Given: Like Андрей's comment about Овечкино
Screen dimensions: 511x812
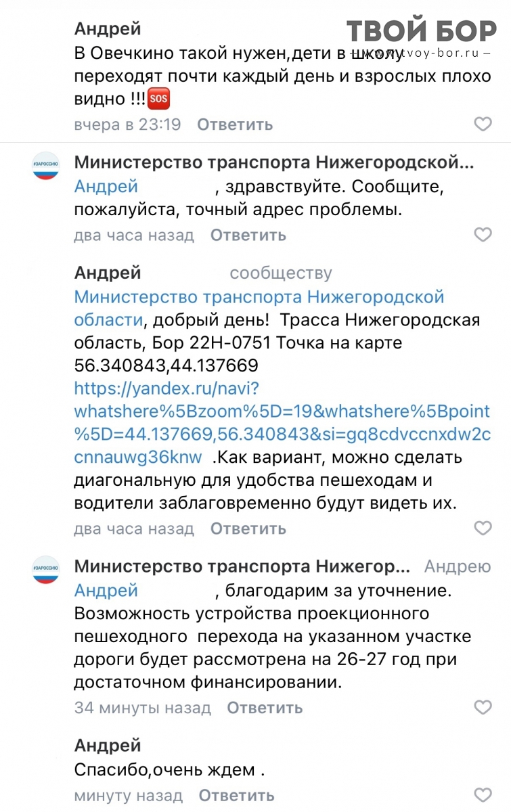Looking at the screenshot, I should pos(483,125).
